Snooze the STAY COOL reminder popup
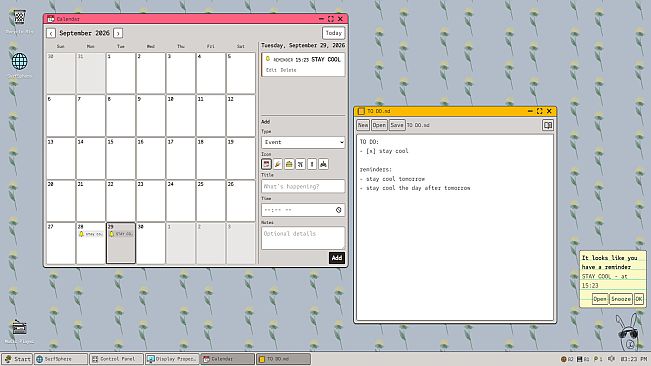The height and width of the screenshot is (366, 651). coord(621,299)
